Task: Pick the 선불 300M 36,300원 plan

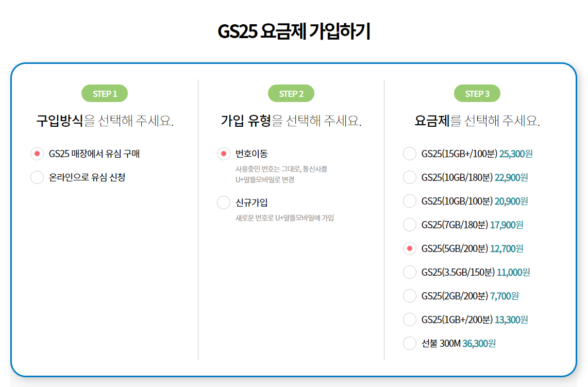Action: [x=410, y=343]
